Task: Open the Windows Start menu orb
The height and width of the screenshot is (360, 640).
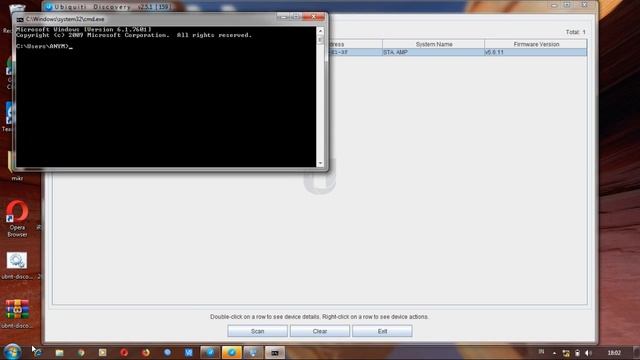Action: tap(12, 352)
